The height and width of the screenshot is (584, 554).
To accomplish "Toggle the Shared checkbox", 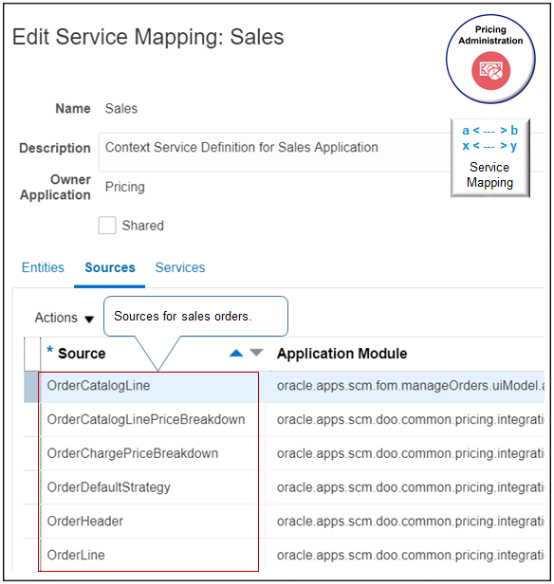I will pyautogui.click(x=107, y=225).
